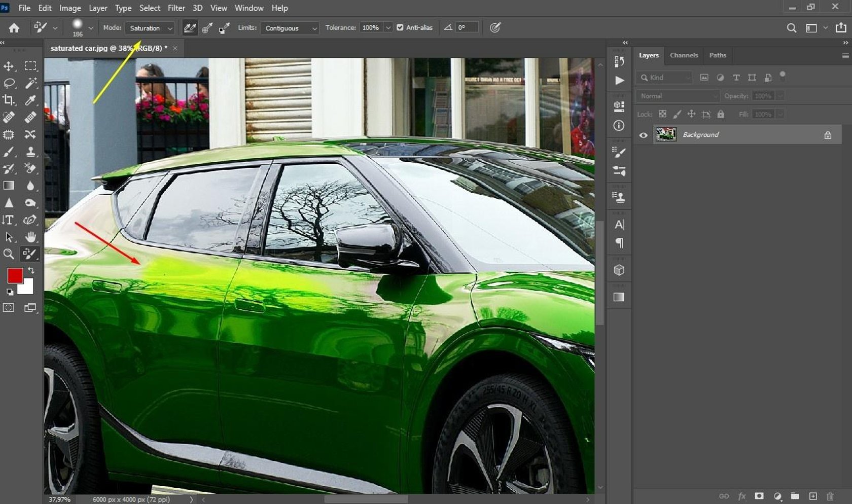Enable the Anti-alias checkbox
This screenshot has height=504, width=852.
pyautogui.click(x=400, y=27)
